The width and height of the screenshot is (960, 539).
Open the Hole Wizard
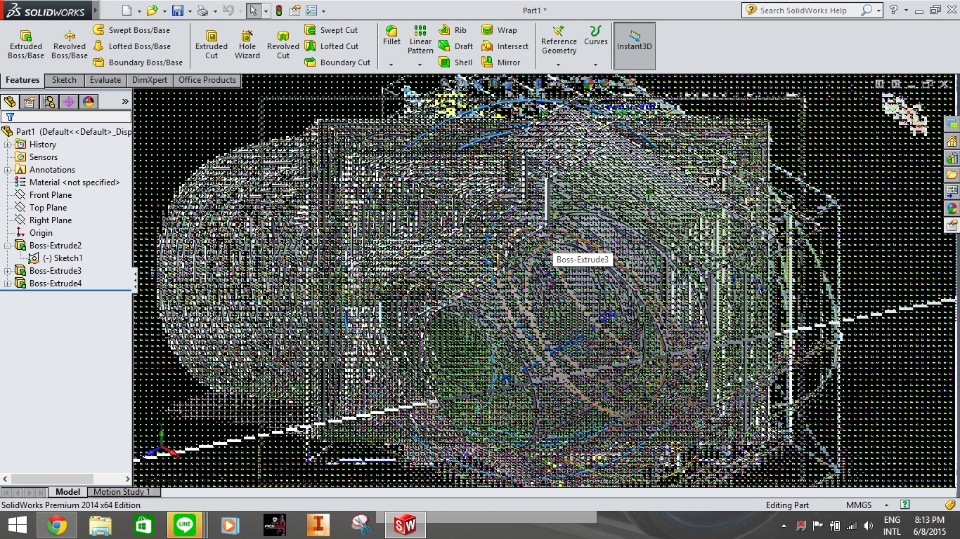click(x=247, y=44)
